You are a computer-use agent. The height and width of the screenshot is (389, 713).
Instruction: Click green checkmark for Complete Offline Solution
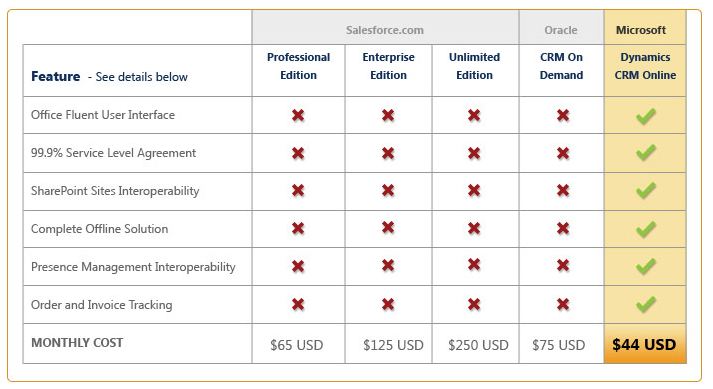pos(646,229)
